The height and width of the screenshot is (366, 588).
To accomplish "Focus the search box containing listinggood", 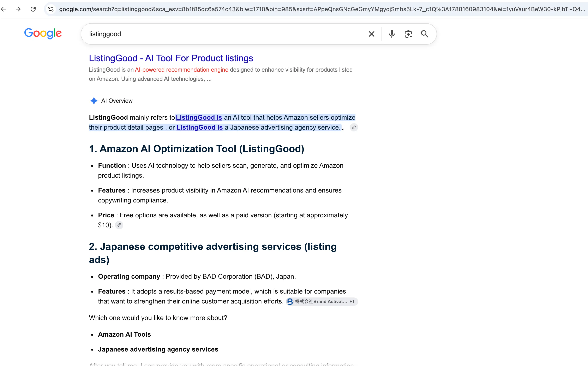I will pyautogui.click(x=225, y=34).
